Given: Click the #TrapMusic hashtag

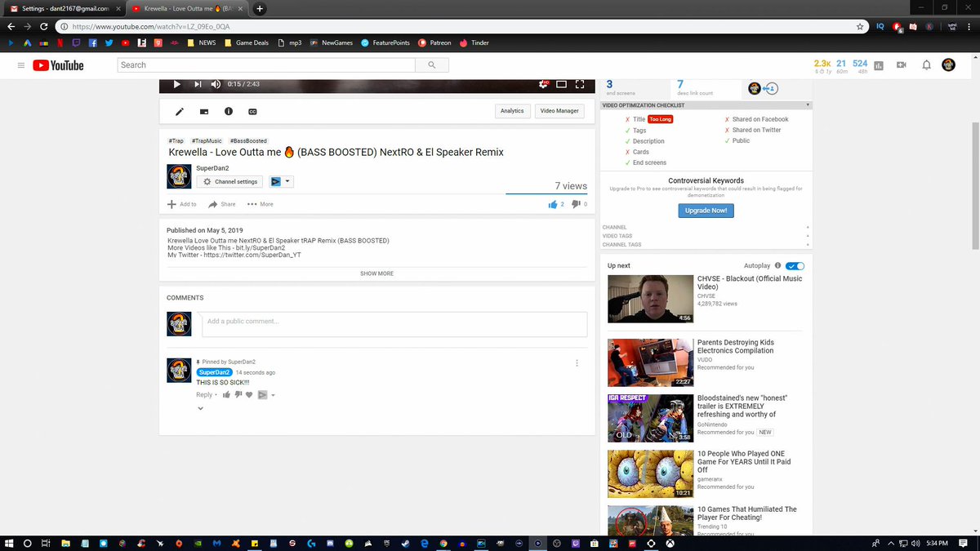Looking at the screenshot, I should pos(207,141).
